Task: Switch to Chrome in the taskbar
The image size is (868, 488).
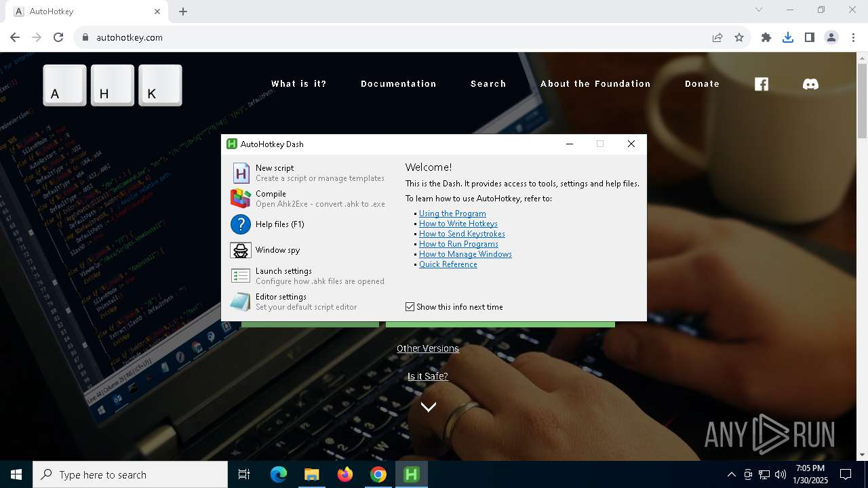Action: click(x=378, y=474)
